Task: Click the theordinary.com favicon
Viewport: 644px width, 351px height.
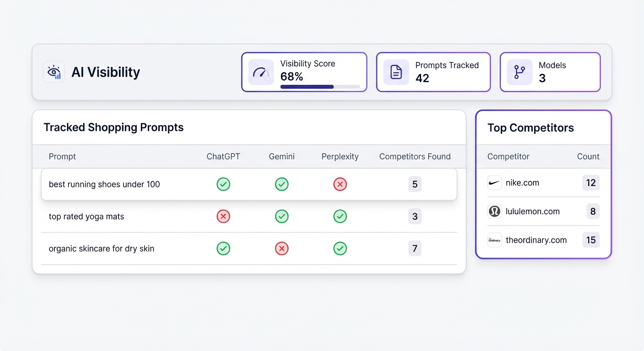Action: 494,240
